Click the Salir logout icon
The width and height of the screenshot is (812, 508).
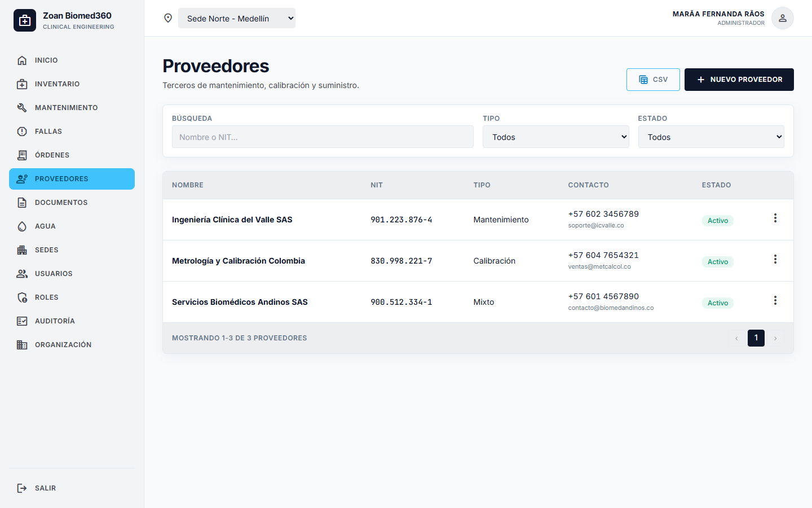[x=22, y=488]
